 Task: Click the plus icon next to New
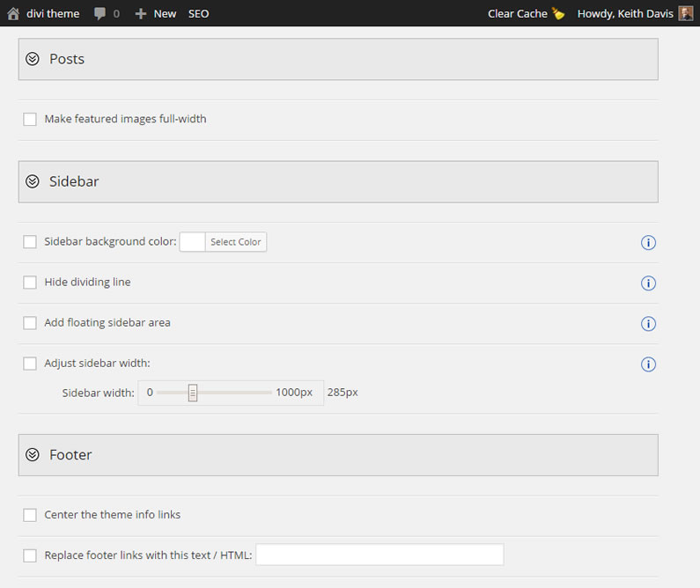point(141,14)
